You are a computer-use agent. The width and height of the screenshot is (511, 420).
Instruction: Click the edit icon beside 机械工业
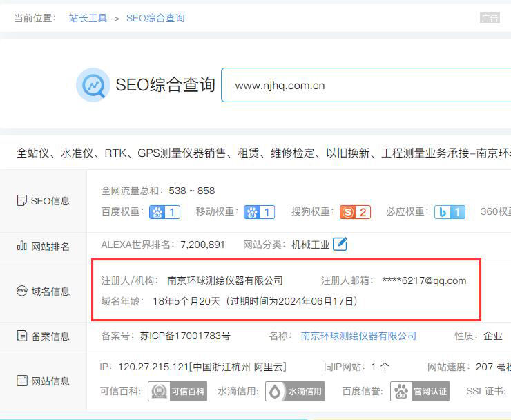click(x=340, y=244)
